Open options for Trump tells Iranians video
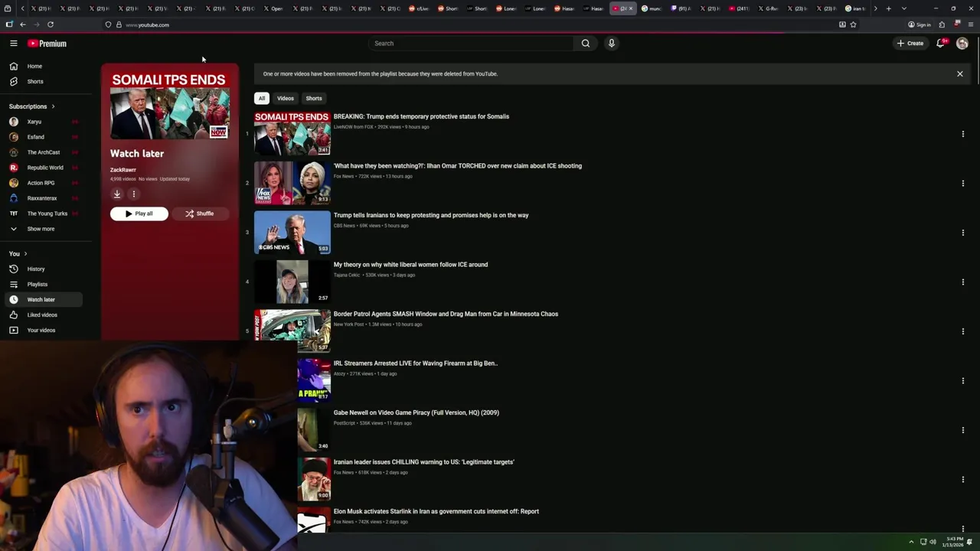This screenshot has height=551, width=980. 962,233
